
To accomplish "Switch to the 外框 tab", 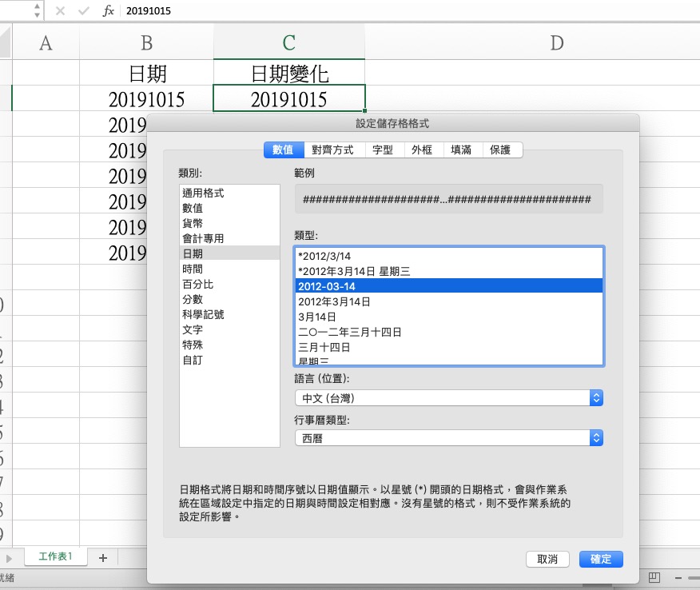I will [x=422, y=150].
